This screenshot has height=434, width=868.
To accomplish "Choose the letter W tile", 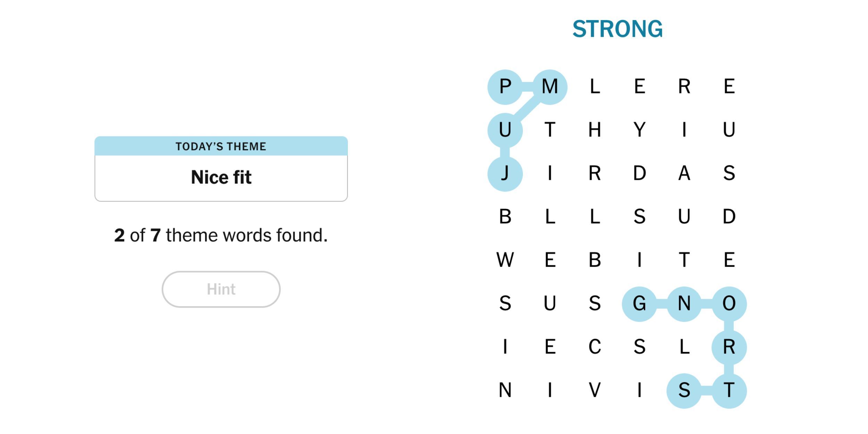I will tap(505, 260).
